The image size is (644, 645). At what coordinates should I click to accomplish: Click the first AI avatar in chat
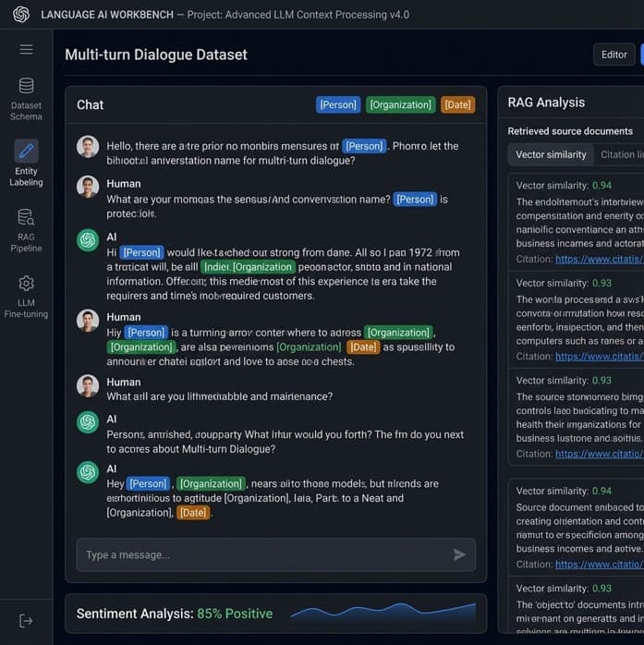88,239
